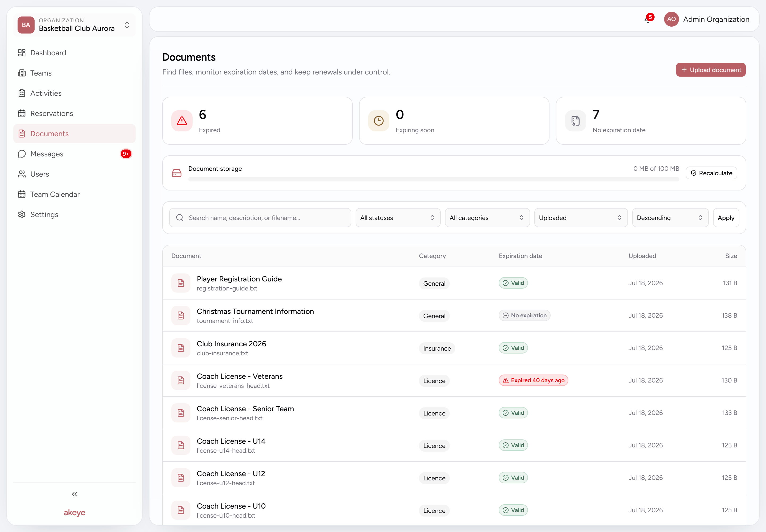This screenshot has width=766, height=532.
Task: Click the Expired 40 days ago badge
Action: coord(533,380)
